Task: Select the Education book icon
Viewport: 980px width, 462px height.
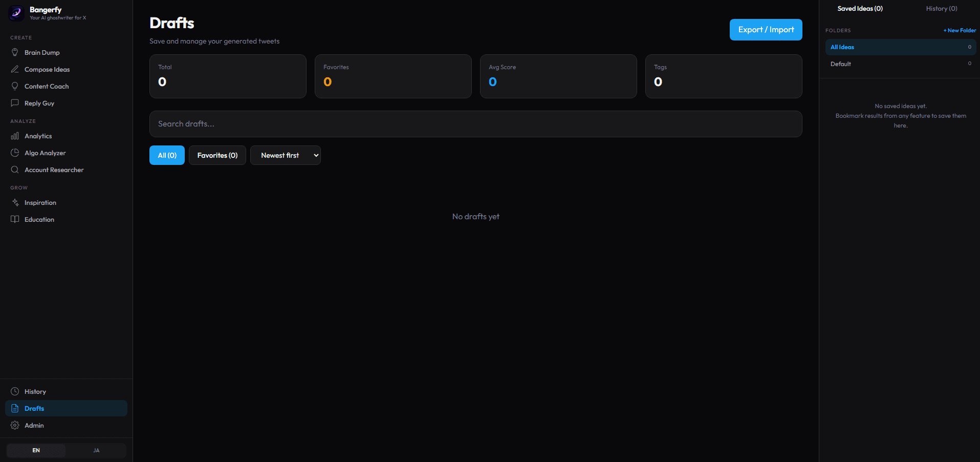Action: tap(15, 219)
